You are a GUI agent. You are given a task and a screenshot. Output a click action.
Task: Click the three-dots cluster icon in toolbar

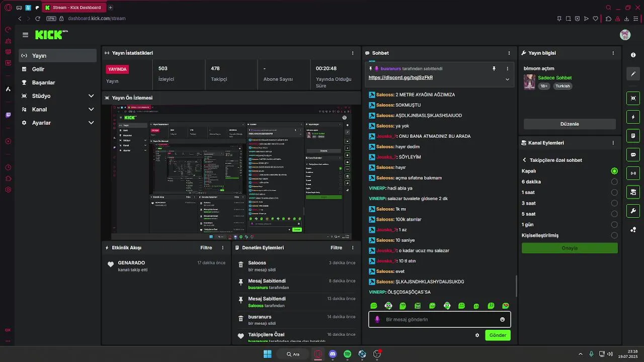pyautogui.click(x=633, y=230)
